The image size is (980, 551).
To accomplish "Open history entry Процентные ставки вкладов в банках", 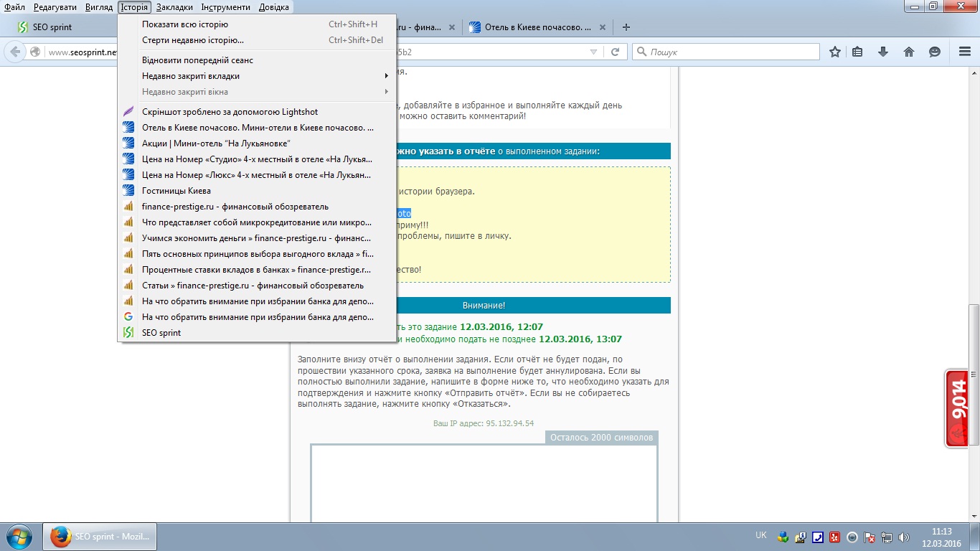I will click(x=257, y=270).
